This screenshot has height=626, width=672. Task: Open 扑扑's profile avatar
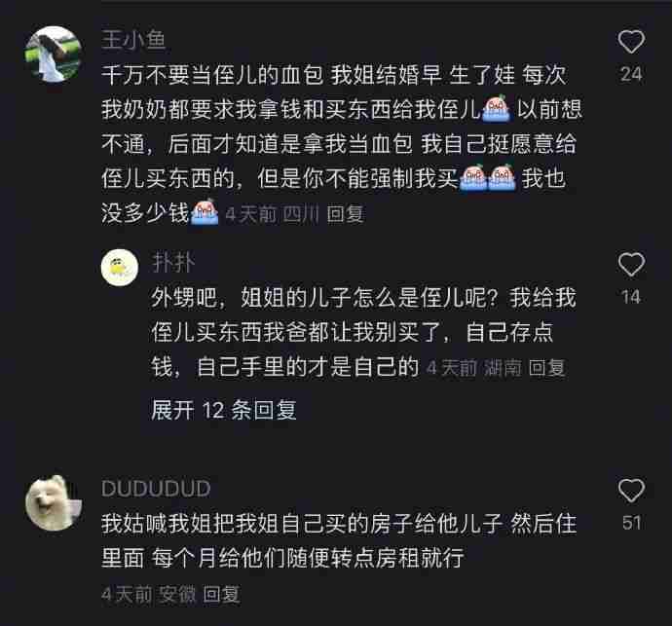(x=120, y=268)
